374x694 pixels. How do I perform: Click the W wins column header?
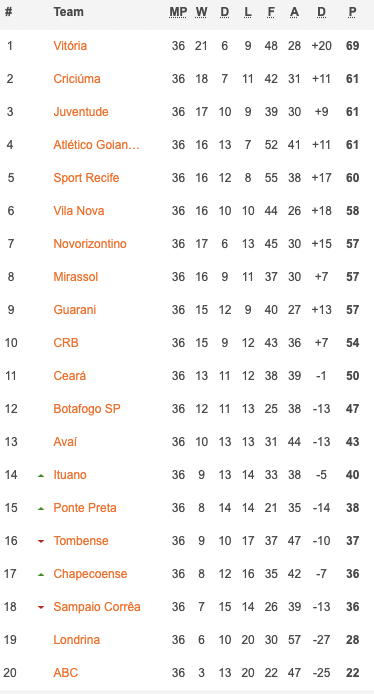pos(201,12)
